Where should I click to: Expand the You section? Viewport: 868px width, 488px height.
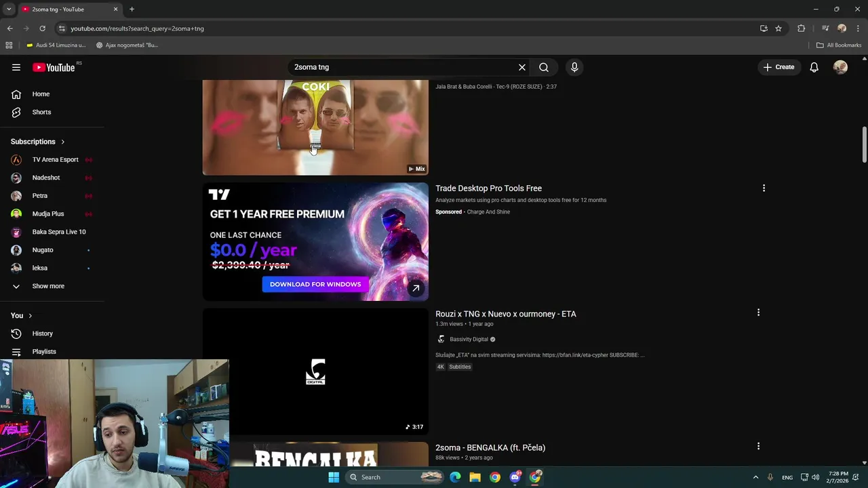point(22,315)
